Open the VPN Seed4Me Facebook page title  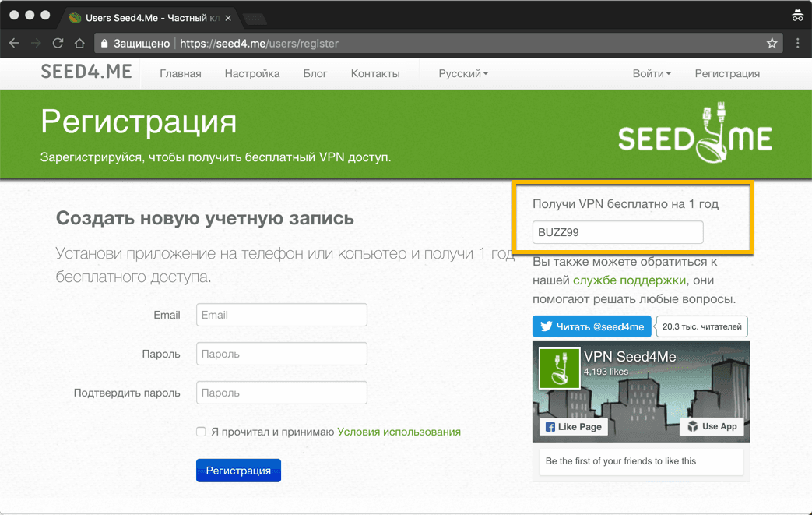point(630,357)
